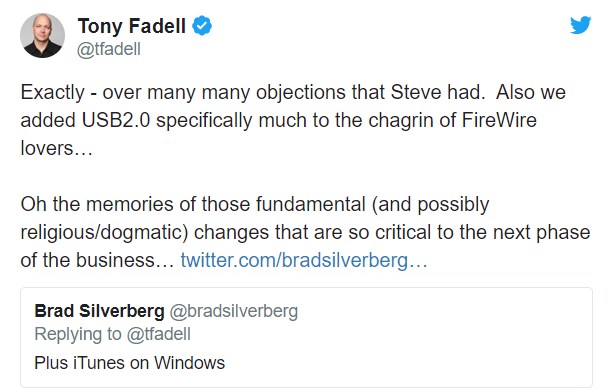Open Tony Fadell's profile photo
610x388 pixels.
point(42,35)
